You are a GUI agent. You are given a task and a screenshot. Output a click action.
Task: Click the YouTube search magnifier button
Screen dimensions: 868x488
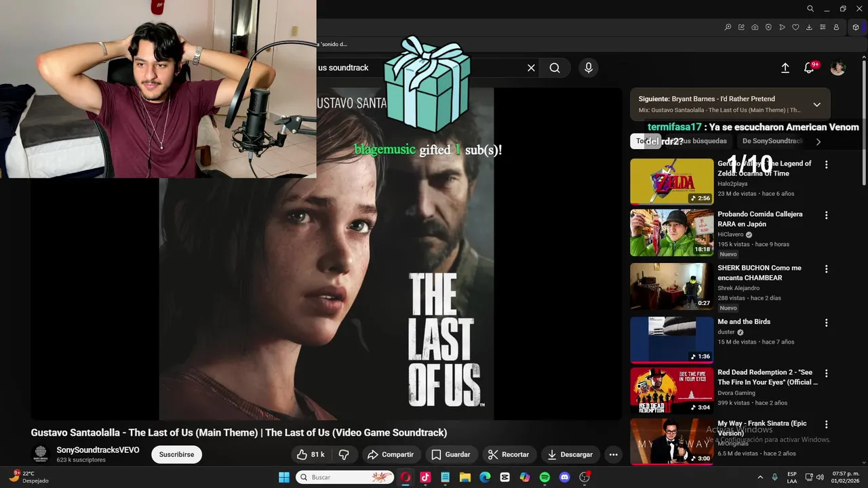[x=555, y=68]
